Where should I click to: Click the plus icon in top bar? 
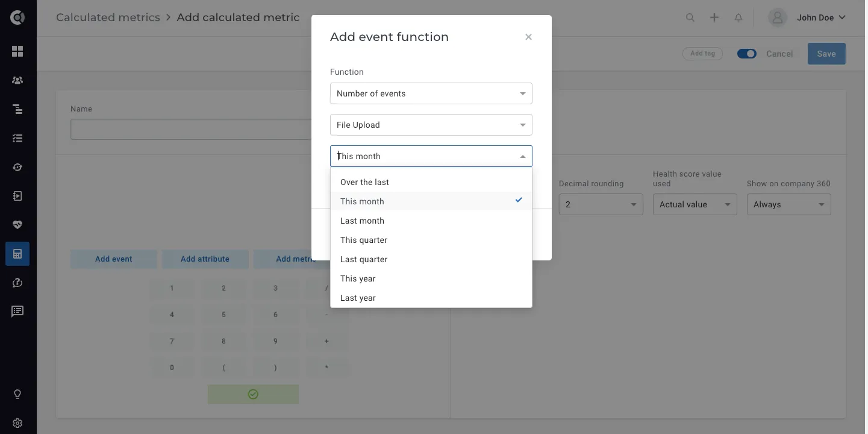point(714,17)
